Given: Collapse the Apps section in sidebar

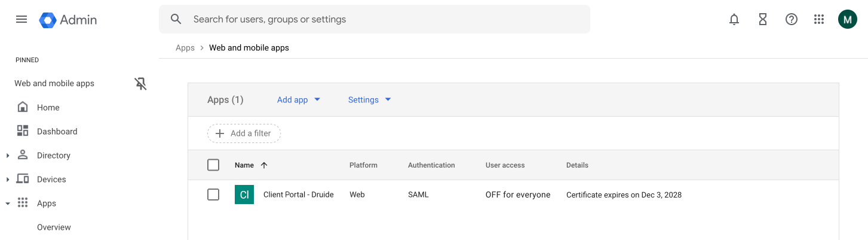Looking at the screenshot, I should coord(8,203).
